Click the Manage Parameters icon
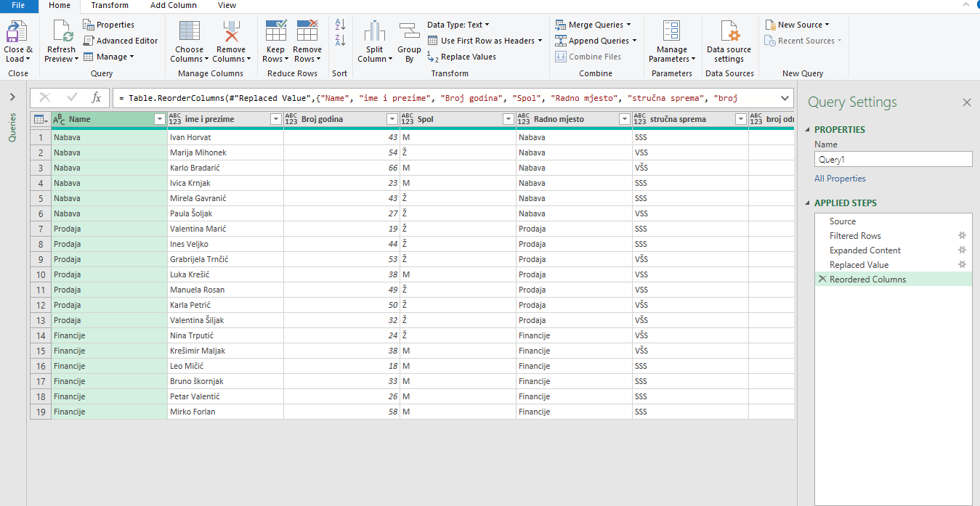The height and width of the screenshot is (506, 980). [x=671, y=33]
